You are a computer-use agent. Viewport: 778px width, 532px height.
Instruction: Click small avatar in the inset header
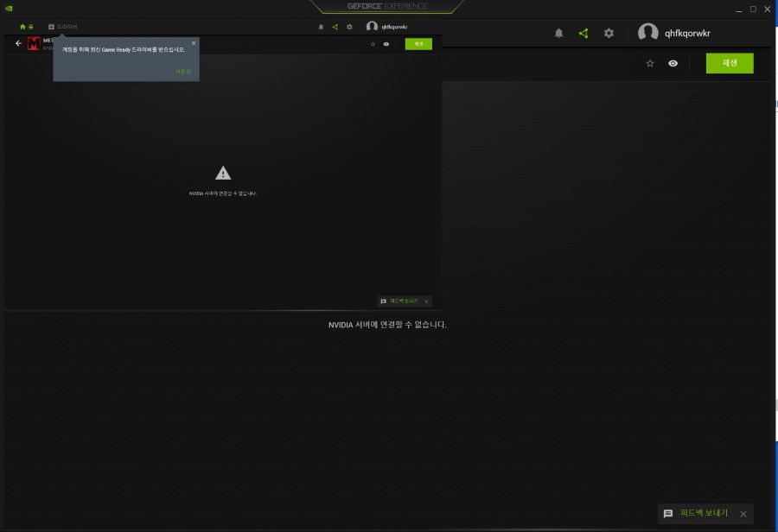[x=372, y=26]
